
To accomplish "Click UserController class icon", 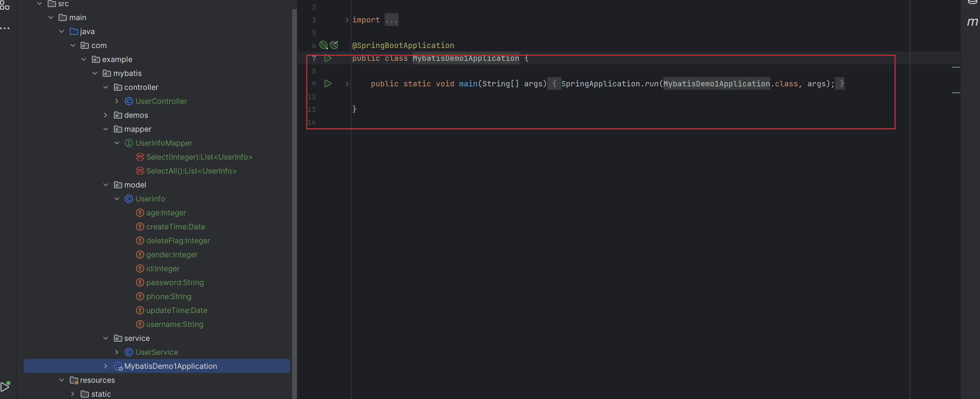I will [129, 101].
